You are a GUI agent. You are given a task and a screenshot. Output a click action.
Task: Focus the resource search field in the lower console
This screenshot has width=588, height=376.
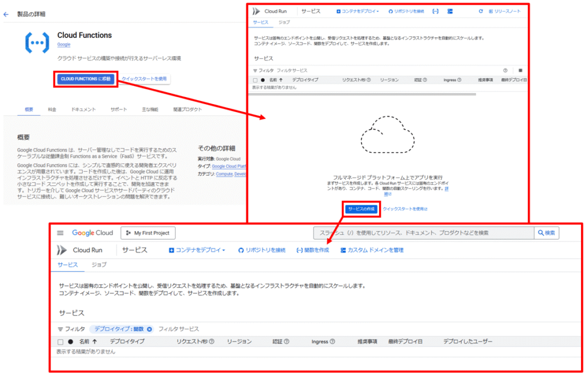tap(424, 233)
